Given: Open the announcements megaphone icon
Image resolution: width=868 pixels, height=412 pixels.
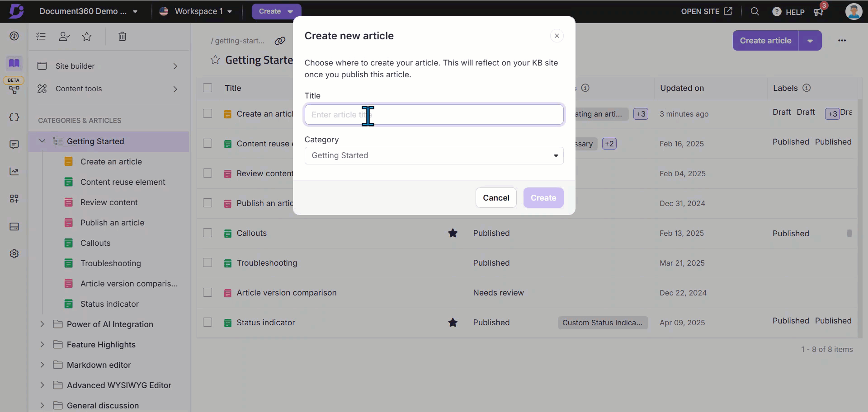Looking at the screenshot, I should point(818,12).
